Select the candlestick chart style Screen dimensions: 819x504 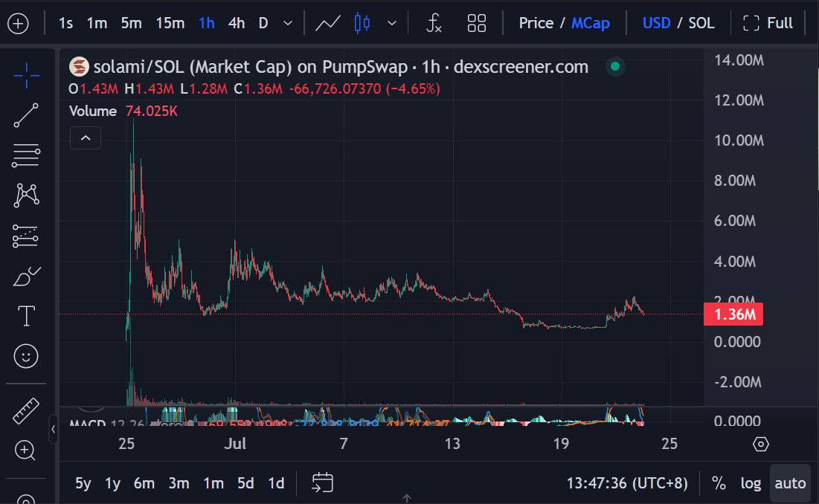[362, 24]
